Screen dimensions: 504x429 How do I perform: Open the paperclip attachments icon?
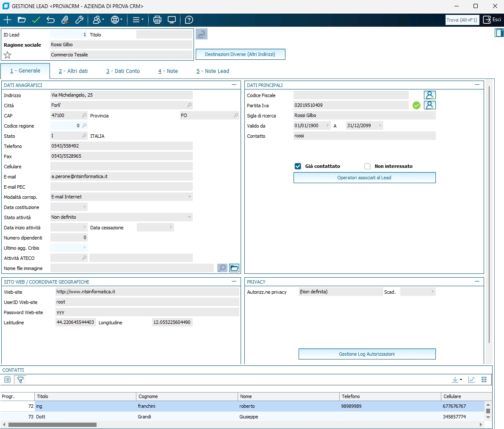point(65,20)
